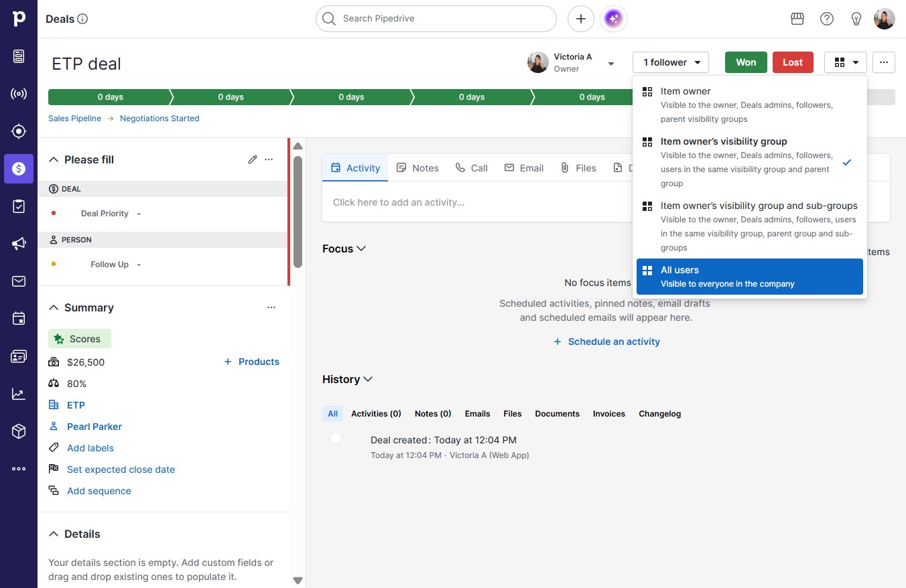Open Please fill section more options
Viewport: 906px width, 588px height.
pyautogui.click(x=269, y=159)
